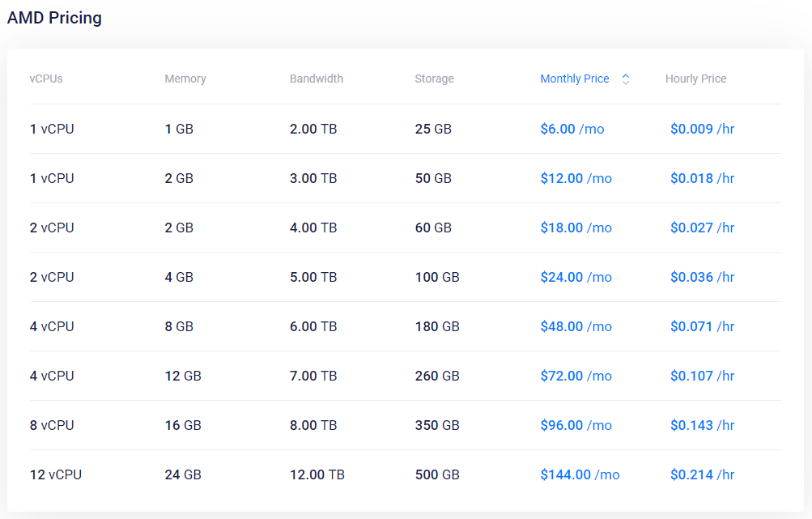This screenshot has height=519, width=812.
Task: Click the $0.143 /hr hourly price
Action: click(x=702, y=425)
